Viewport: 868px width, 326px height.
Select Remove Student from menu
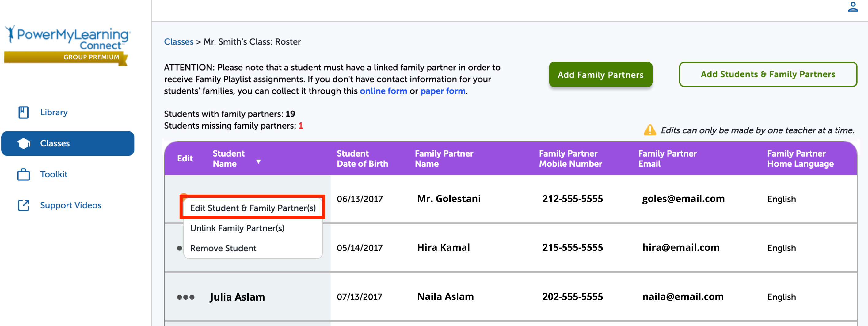(x=223, y=248)
